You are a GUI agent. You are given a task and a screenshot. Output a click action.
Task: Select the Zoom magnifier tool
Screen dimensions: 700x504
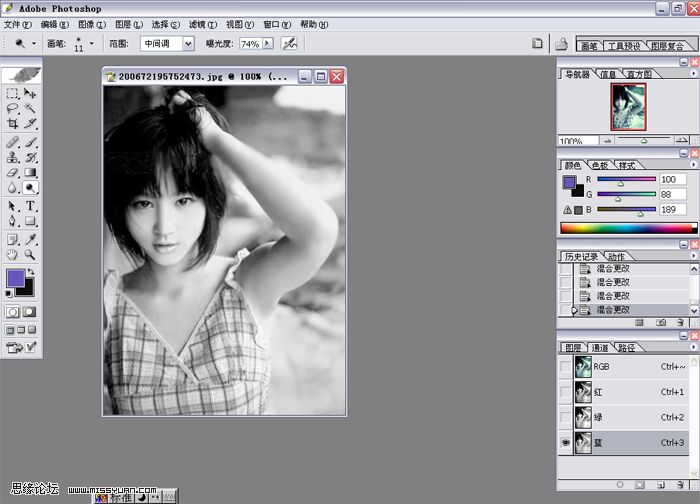(31, 254)
